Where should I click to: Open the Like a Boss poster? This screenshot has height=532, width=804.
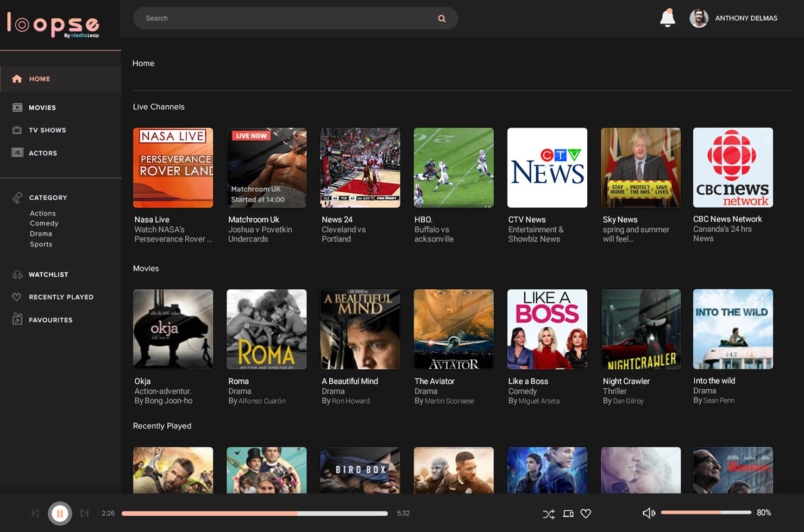(547, 329)
